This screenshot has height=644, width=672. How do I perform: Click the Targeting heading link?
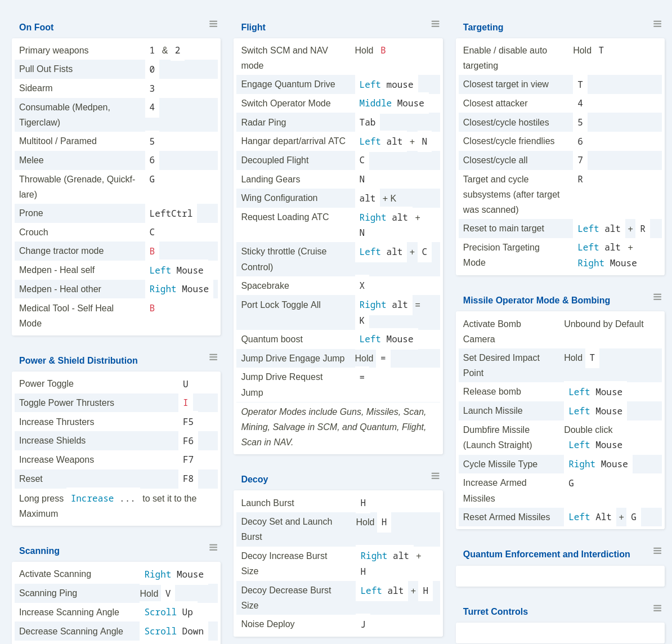(483, 27)
